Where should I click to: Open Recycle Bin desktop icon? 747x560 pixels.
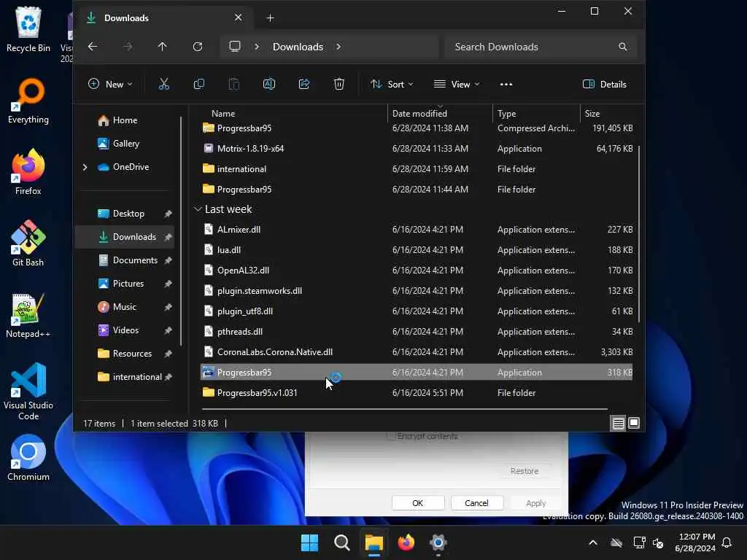[28, 29]
